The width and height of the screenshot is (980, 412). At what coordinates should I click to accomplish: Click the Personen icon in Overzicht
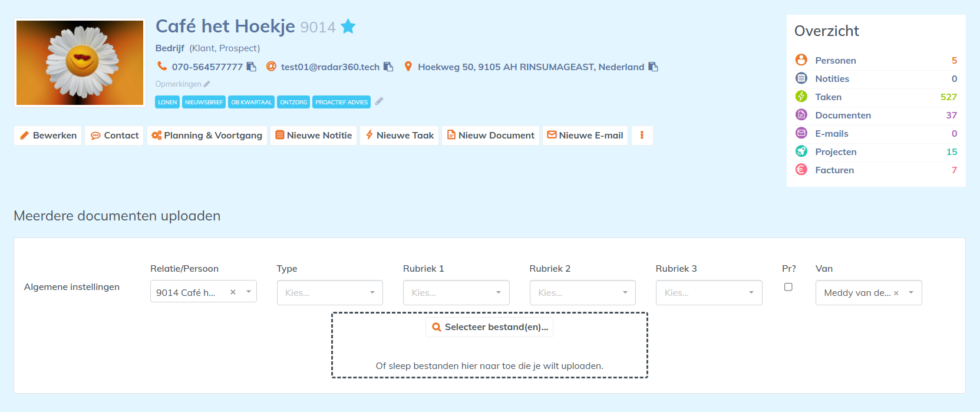(x=801, y=60)
